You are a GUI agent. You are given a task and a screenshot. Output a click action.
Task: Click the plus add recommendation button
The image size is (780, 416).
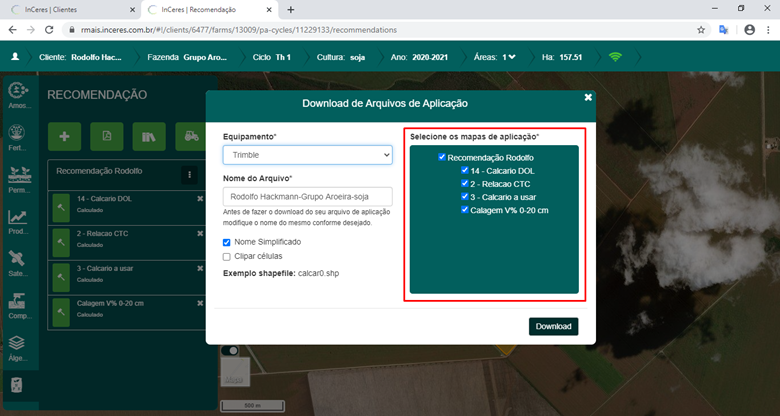[64, 137]
